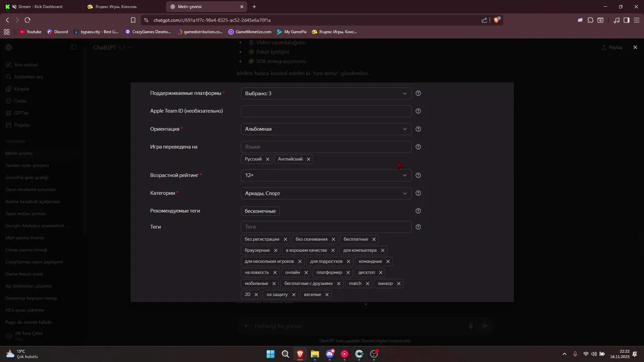The image size is (644, 362).
Task: Remove the платформер tag
Action: (348, 273)
